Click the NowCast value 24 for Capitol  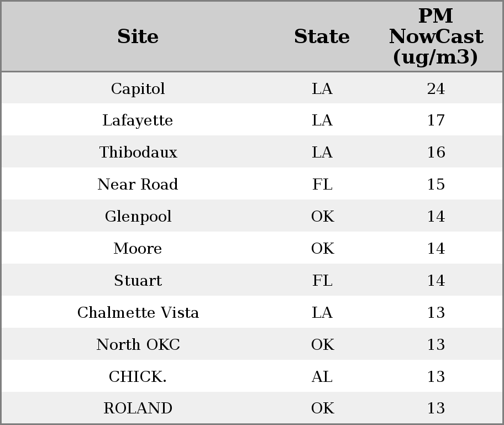435,88
